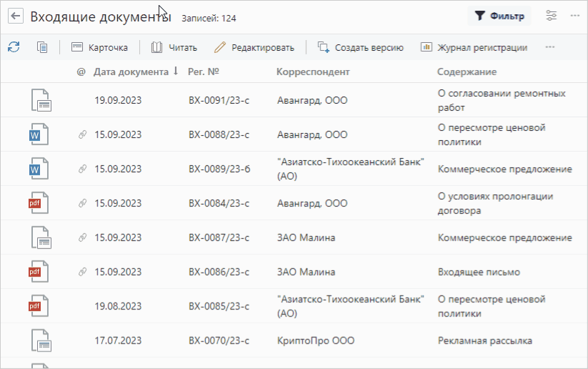Open Карточка of the document
The image size is (588, 369).
tap(100, 47)
